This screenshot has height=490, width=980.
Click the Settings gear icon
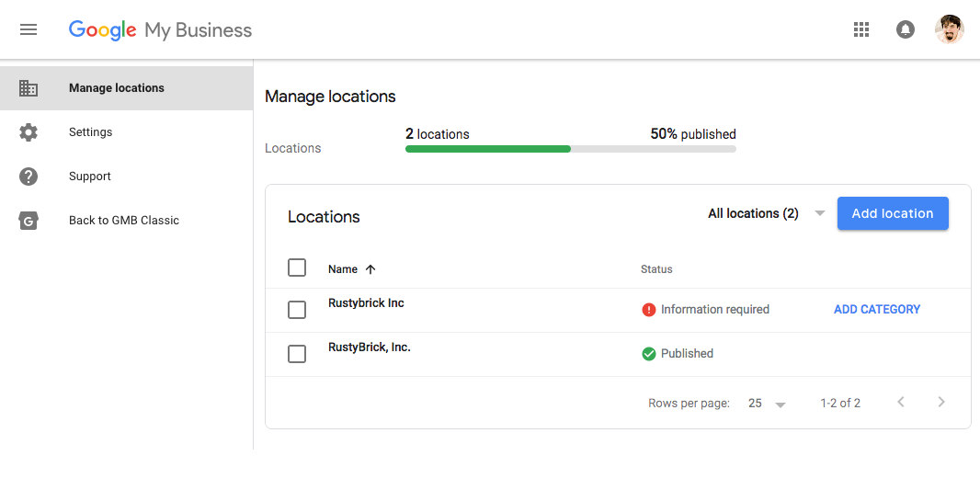coord(28,132)
